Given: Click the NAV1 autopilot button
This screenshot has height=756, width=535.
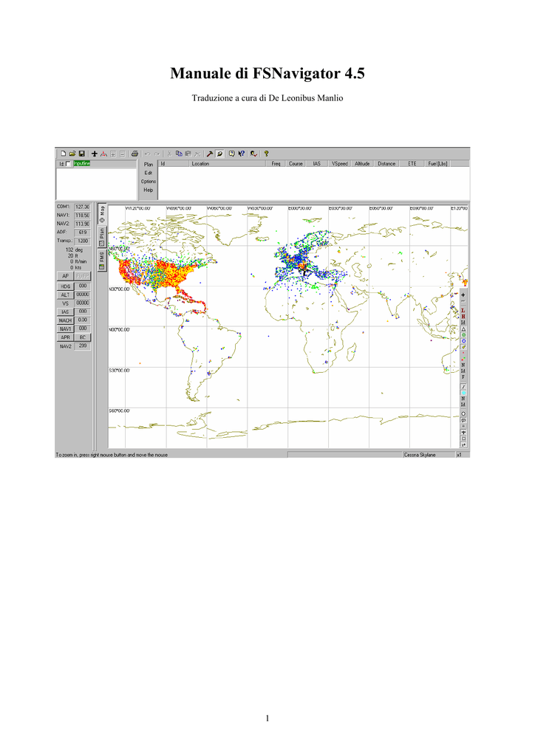Looking at the screenshot, I should coord(65,329).
